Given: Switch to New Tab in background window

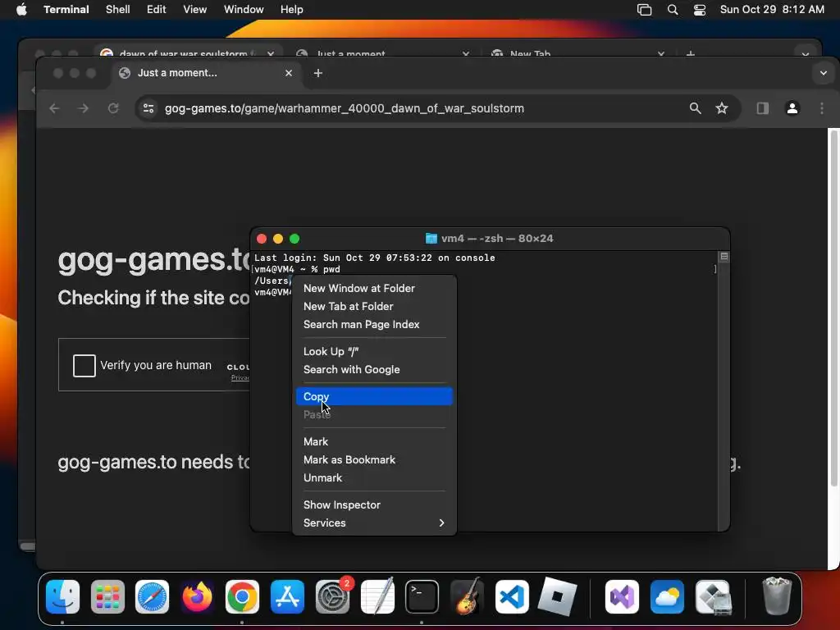Looking at the screenshot, I should 577,53.
